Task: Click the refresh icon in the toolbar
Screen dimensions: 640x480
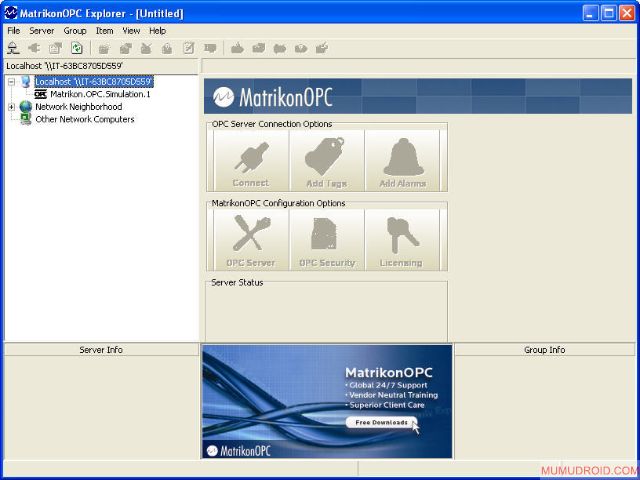Action: tap(76, 47)
